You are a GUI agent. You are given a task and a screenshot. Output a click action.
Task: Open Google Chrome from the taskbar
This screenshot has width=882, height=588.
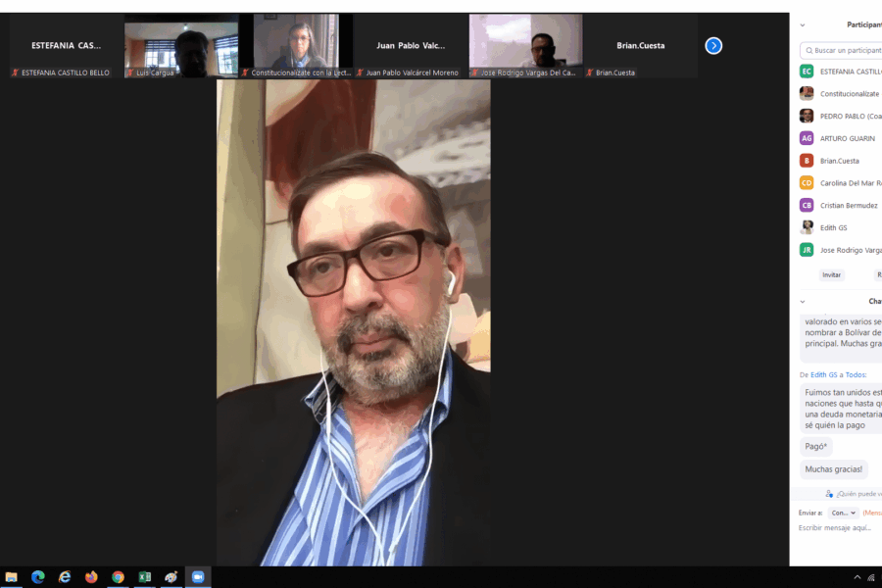click(118, 577)
